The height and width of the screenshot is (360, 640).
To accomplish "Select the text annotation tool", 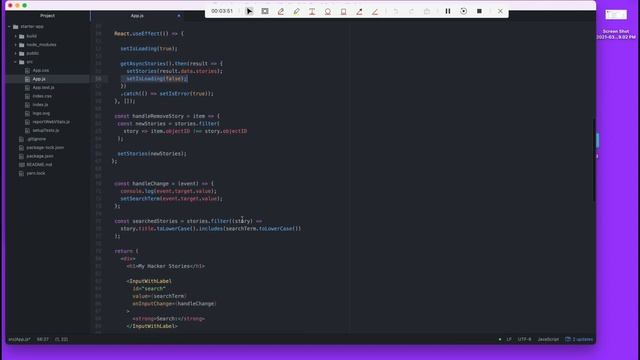I will (312, 11).
